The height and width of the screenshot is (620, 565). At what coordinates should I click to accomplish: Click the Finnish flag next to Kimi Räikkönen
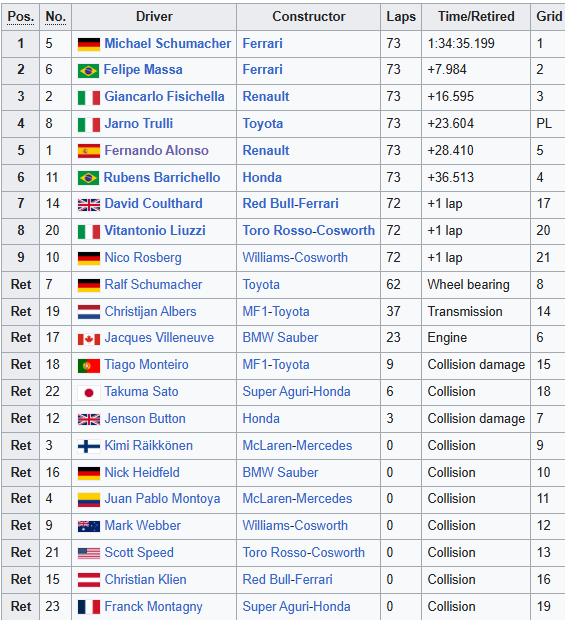click(89, 447)
